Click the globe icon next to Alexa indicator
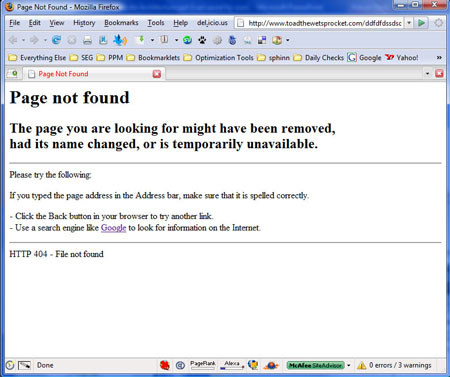Image resolution: width=450 pixels, height=377 pixels. pos(253,365)
